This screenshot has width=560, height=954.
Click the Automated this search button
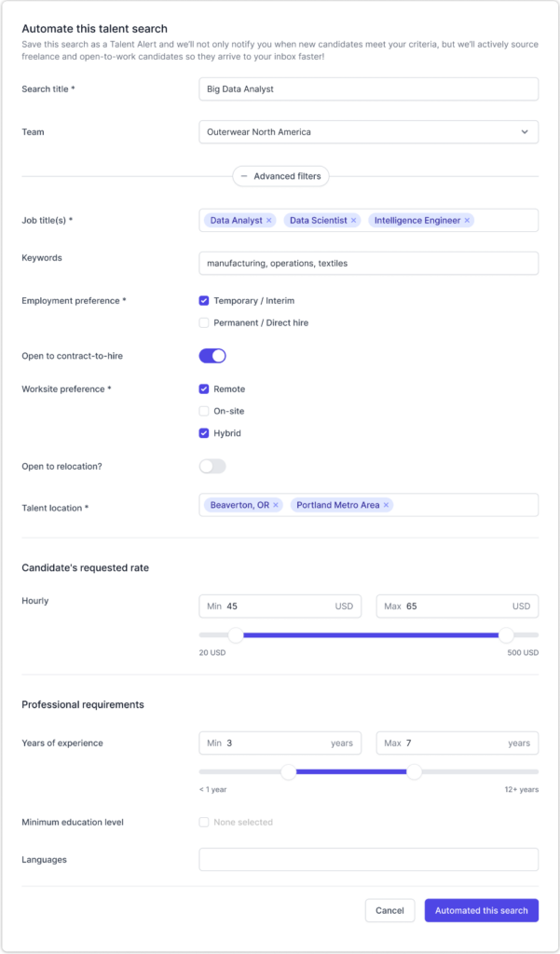(482, 910)
